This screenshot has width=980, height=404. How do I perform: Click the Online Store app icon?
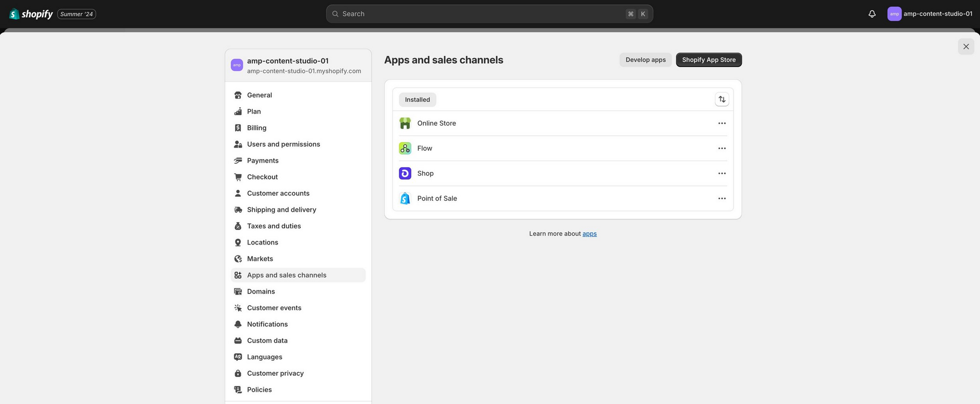pos(405,124)
